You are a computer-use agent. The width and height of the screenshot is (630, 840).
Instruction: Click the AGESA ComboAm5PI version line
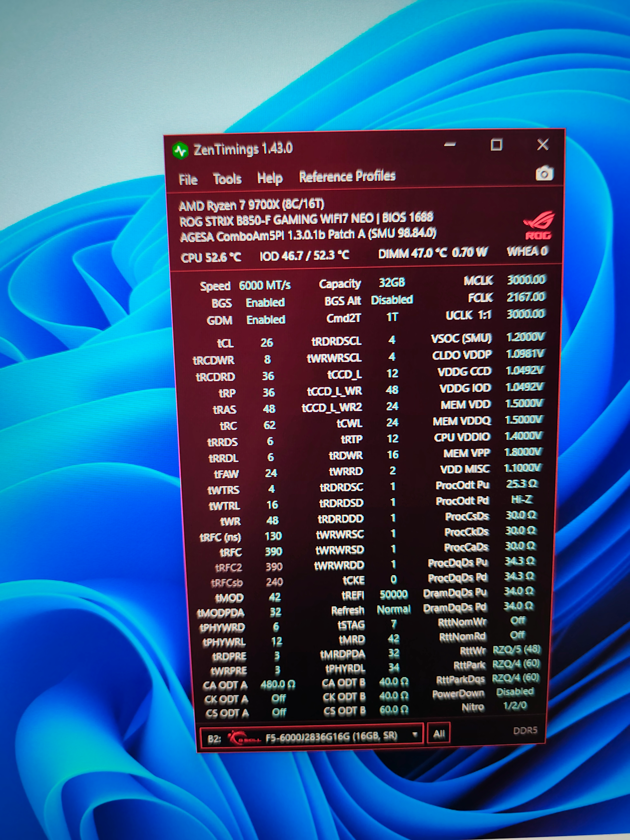[x=308, y=235]
